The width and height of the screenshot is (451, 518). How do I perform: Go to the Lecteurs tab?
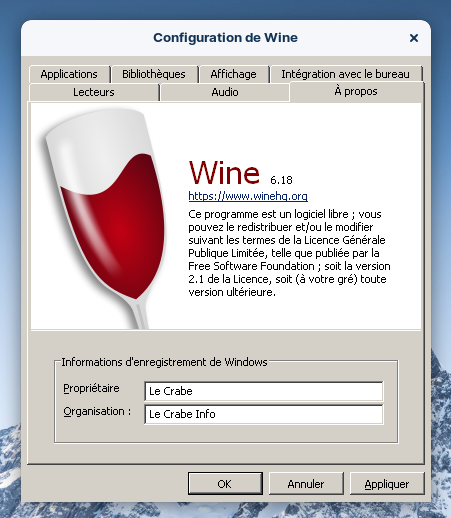(x=94, y=92)
